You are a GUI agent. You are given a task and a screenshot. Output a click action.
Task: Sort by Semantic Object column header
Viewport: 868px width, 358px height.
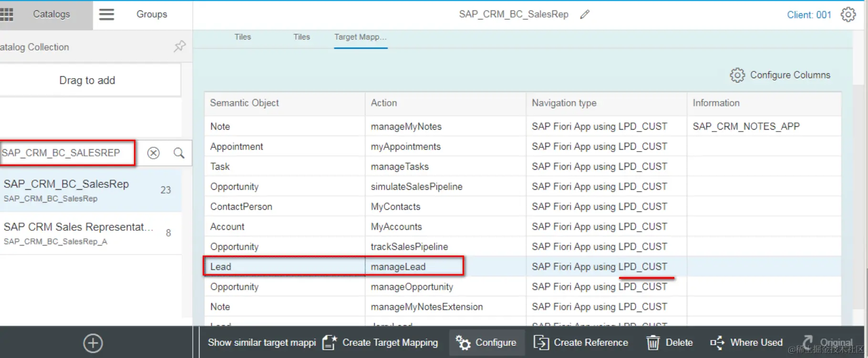click(285, 103)
